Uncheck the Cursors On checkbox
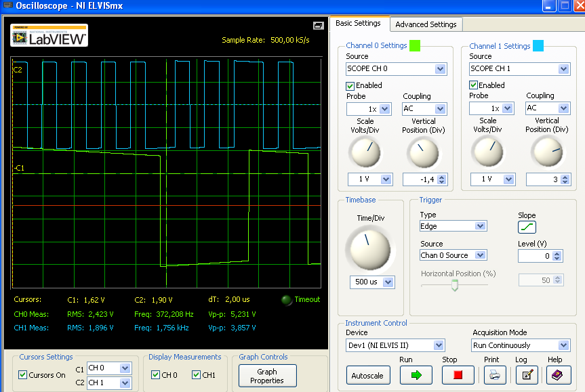585x392 pixels. (x=23, y=375)
